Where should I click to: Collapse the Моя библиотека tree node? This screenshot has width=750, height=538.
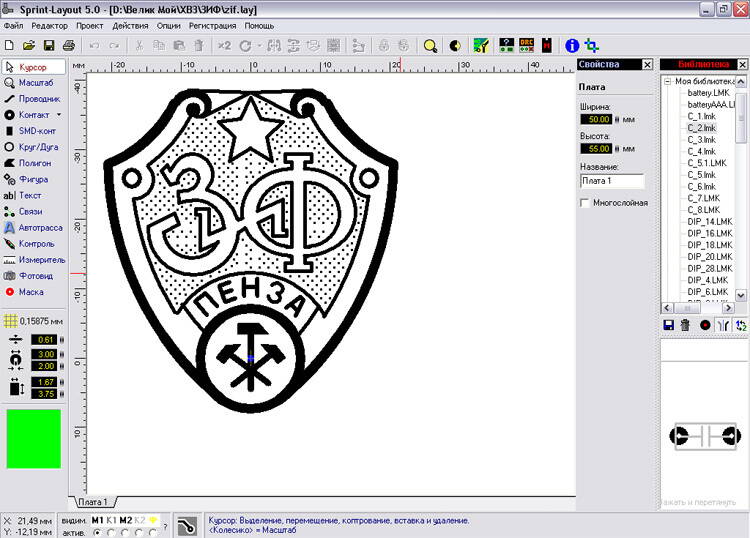pyautogui.click(x=667, y=81)
